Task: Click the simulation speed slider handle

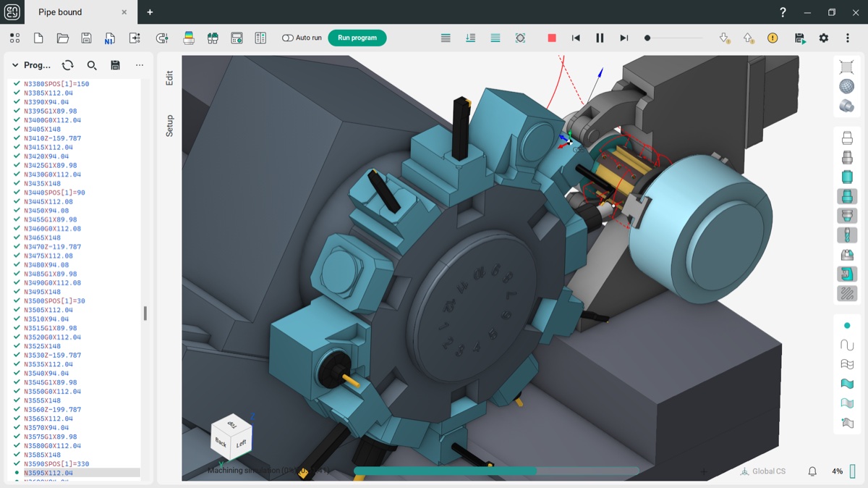Action: click(x=647, y=38)
